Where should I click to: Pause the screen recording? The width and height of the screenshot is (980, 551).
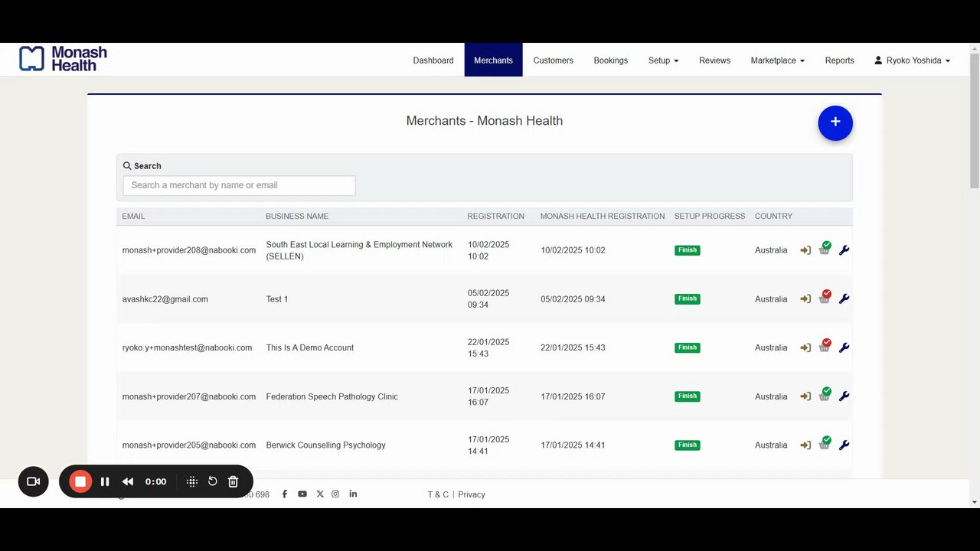click(105, 481)
